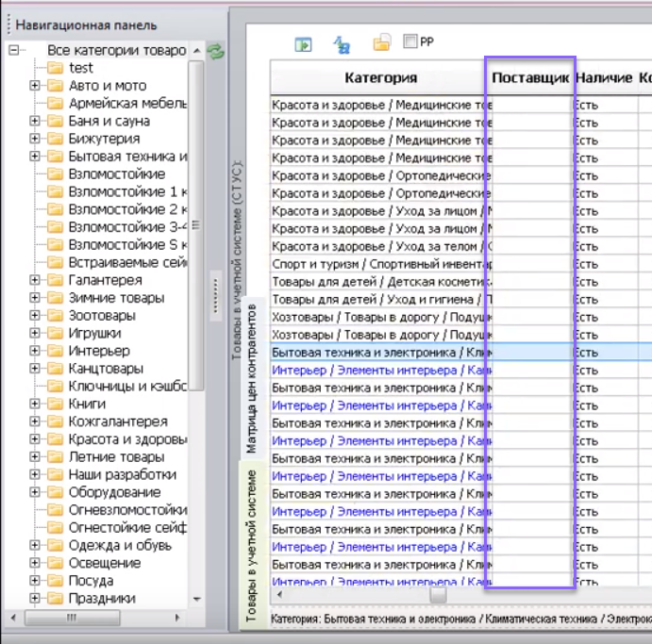The width and height of the screenshot is (652, 644).
Task: Click the Категория status text at the bottom
Action: point(460,619)
